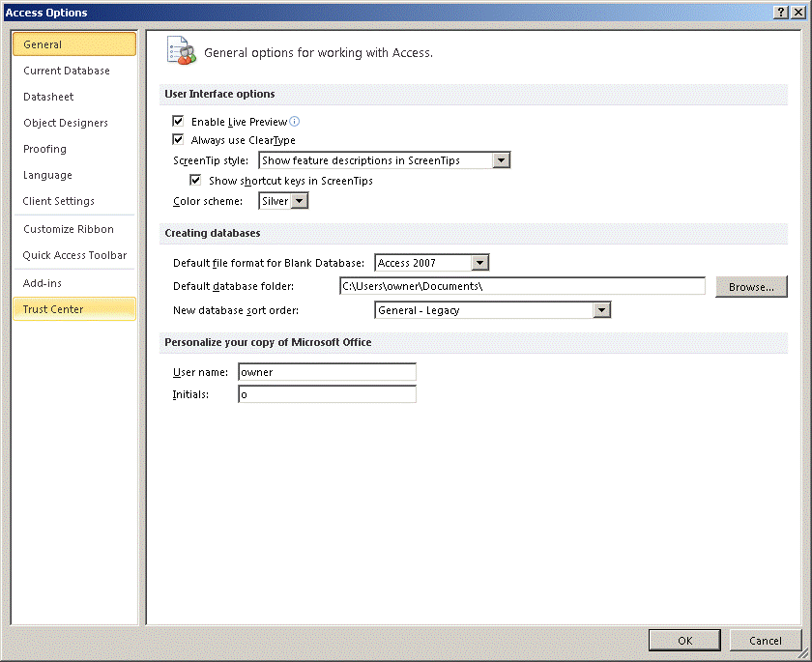Click the User name text field
This screenshot has height=662, width=812.
click(327, 372)
